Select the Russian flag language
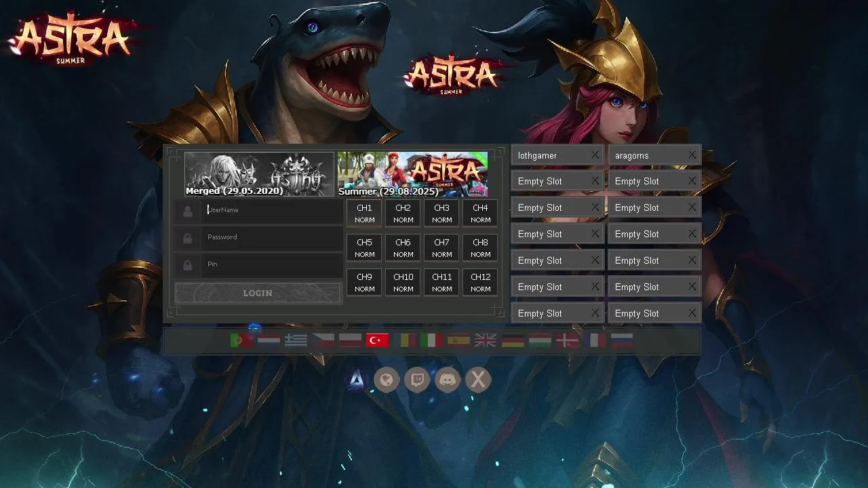The height and width of the screenshot is (488, 868). tap(621, 340)
